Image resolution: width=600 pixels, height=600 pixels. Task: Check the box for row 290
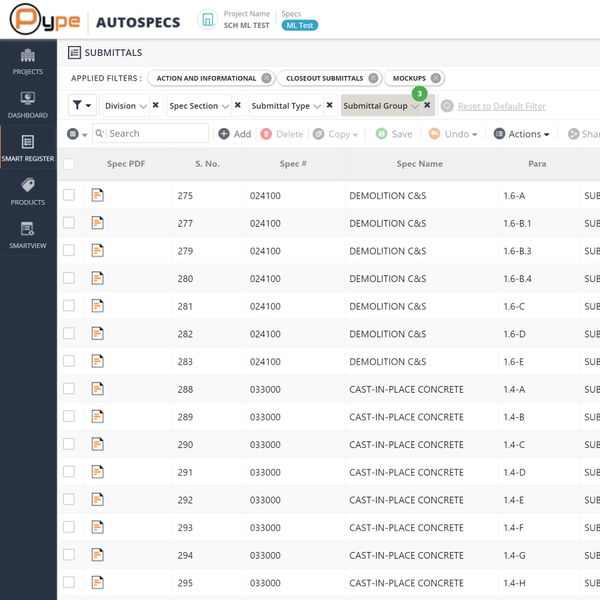pos(69,444)
